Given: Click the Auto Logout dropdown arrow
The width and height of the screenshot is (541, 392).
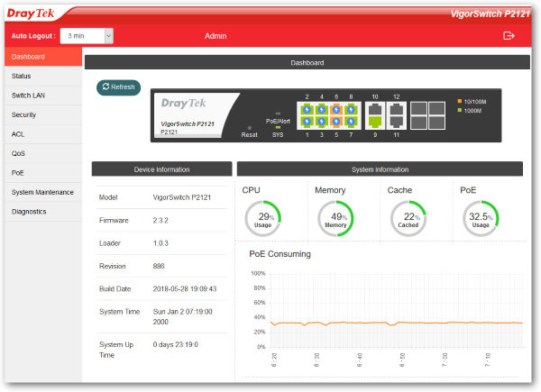Looking at the screenshot, I should pos(109,36).
